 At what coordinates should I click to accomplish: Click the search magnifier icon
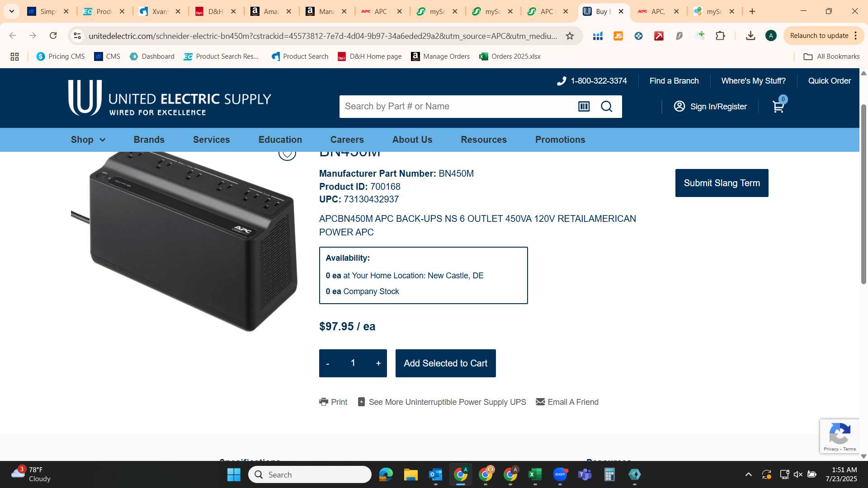tap(606, 107)
